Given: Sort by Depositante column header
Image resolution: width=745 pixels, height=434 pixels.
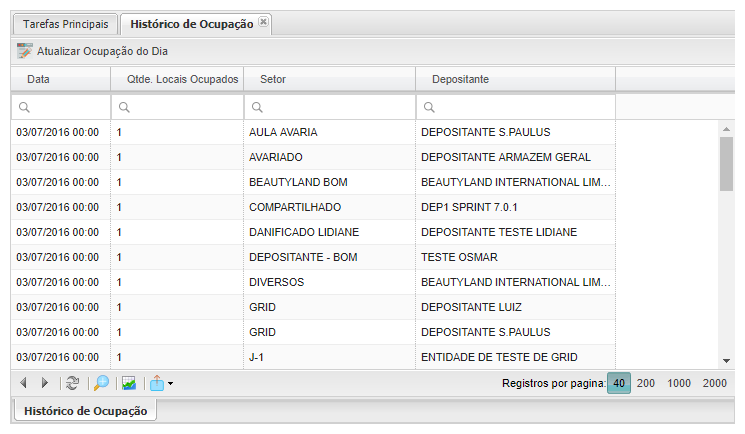Looking at the screenshot, I should (460, 79).
